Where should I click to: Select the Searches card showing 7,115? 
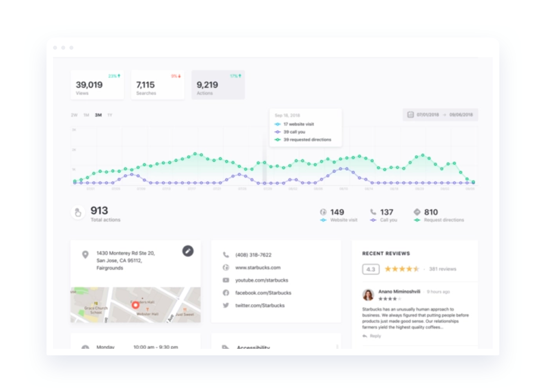[157, 85]
